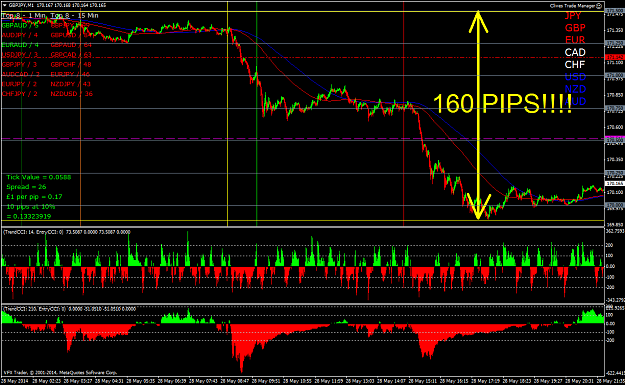Viewport: 625px width, 385px height.
Task: Select the 'AUDJPY / 4' row
Action: click(x=20, y=35)
